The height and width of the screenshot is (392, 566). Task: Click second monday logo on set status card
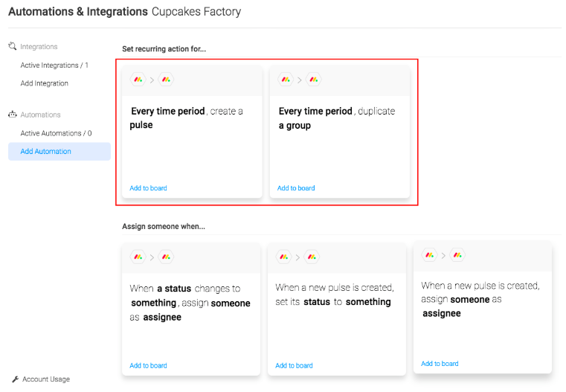[x=312, y=257]
